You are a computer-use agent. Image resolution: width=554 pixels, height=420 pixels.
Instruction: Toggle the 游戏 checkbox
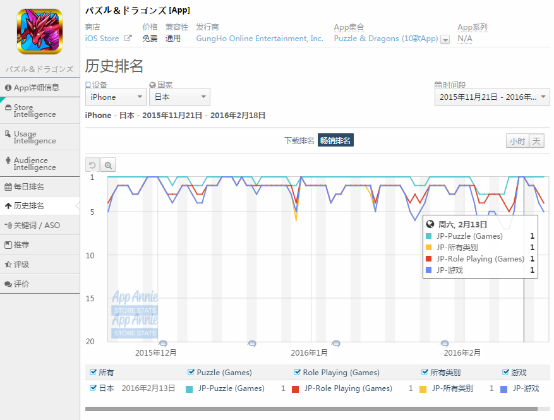point(505,372)
